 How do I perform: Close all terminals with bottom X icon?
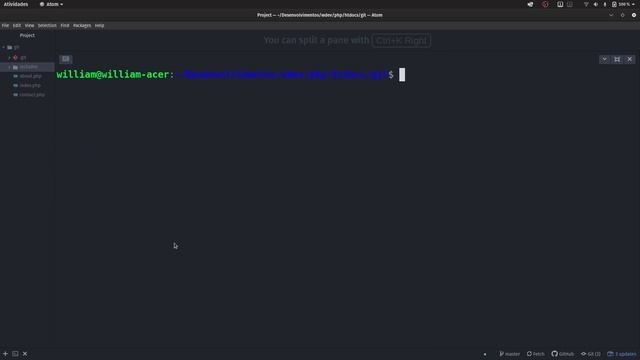(x=25, y=354)
